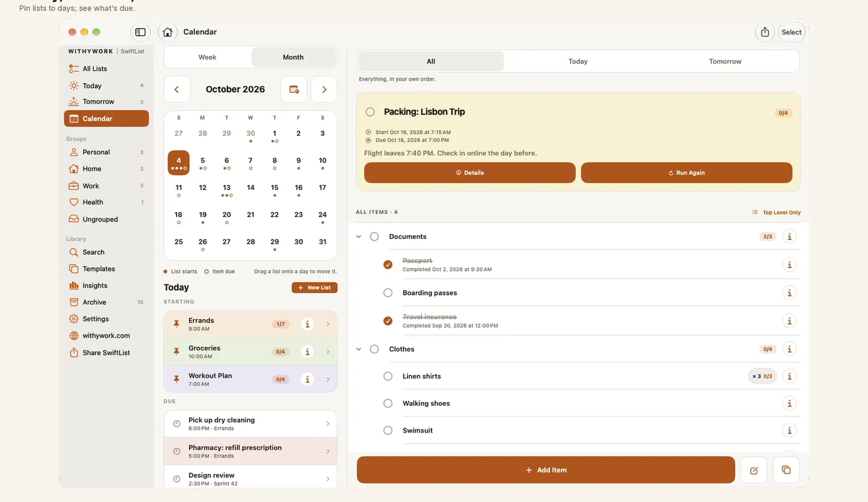Open Pharmacy refill prescription chevron
Screen dimensions: 868x502
pyautogui.click(x=328, y=451)
